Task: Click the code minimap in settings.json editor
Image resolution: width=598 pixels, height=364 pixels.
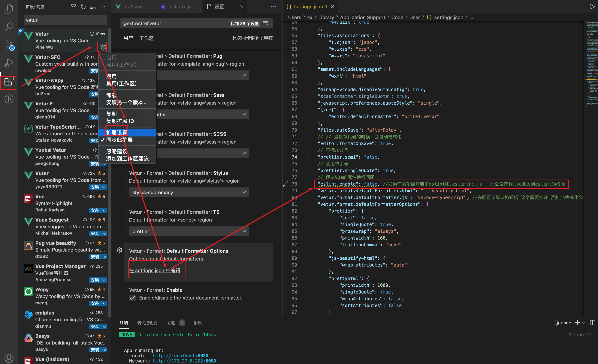Action: (x=591, y=64)
